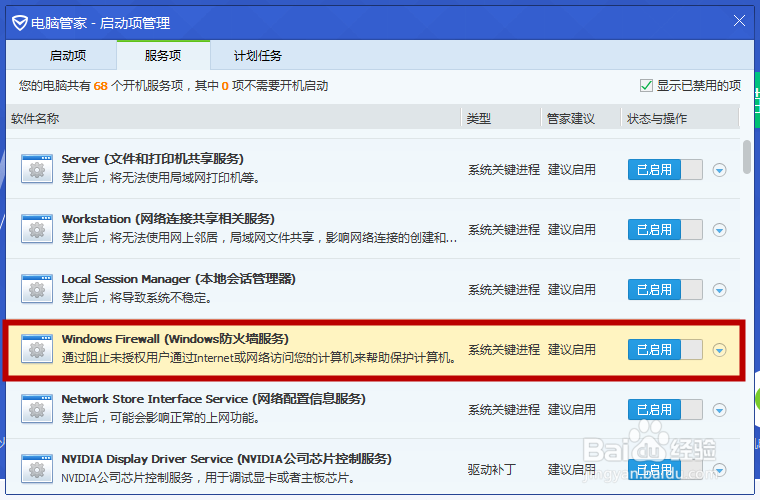The height and width of the screenshot is (500, 760).
Task: Select the Server (文件和打印机共享服务) title
Action: click(153, 159)
